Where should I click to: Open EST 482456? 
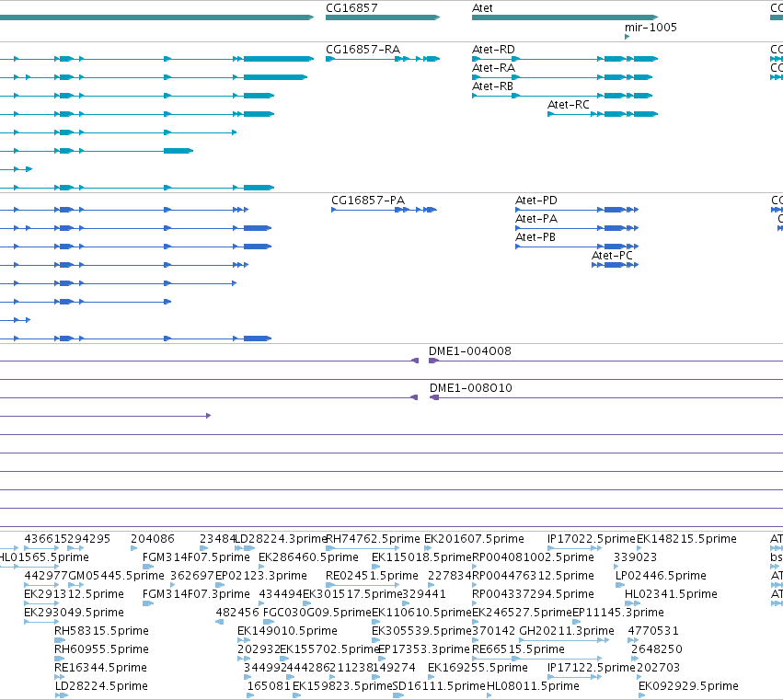[237, 613]
